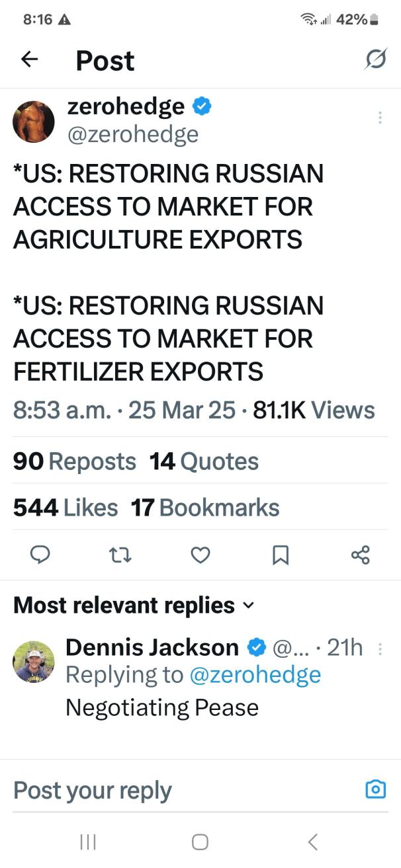Bookmark the zerohedge post
Screen dimensions: 401x868
click(x=281, y=556)
